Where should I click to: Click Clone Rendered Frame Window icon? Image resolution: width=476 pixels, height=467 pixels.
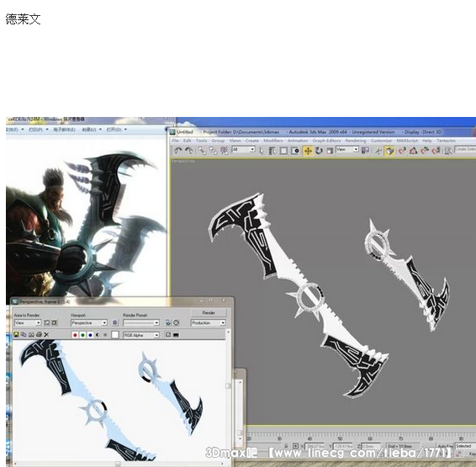tap(31, 335)
